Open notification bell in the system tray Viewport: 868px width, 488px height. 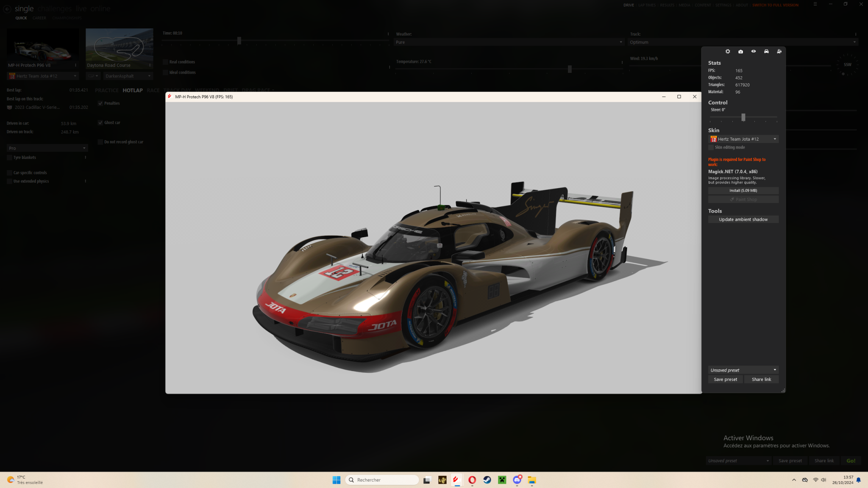858,480
